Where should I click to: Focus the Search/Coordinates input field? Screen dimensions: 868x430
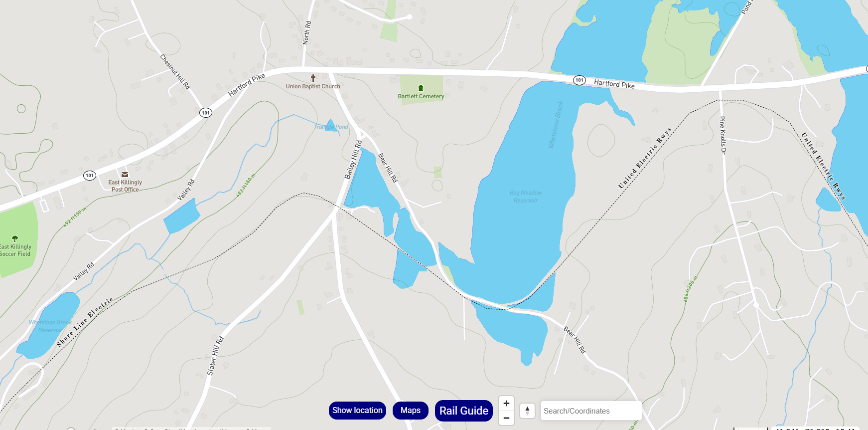[591, 411]
